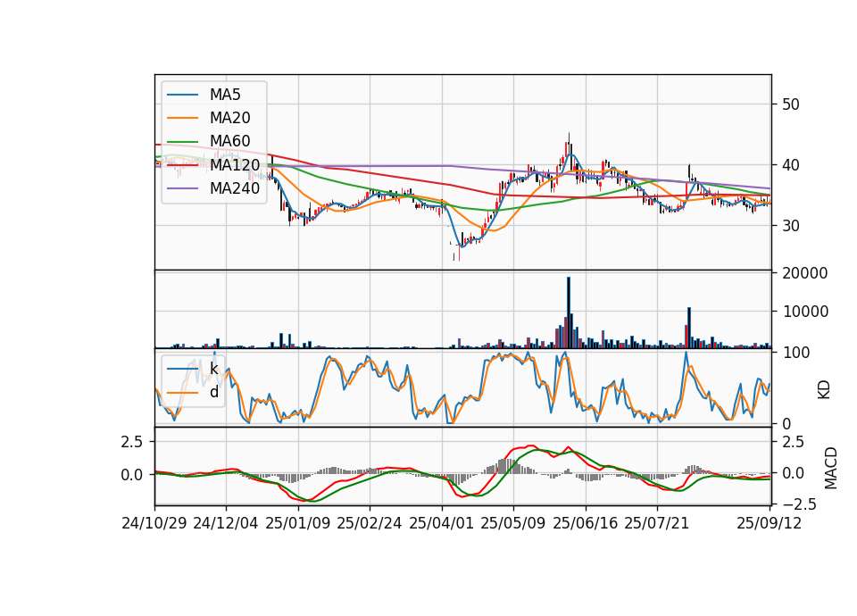Click the MA5 legend label
The image size is (857, 616).
[225, 95]
